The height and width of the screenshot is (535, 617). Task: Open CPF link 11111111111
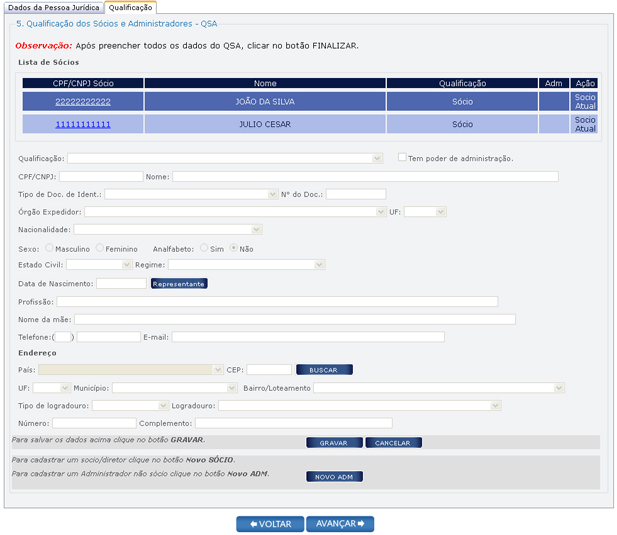click(83, 125)
